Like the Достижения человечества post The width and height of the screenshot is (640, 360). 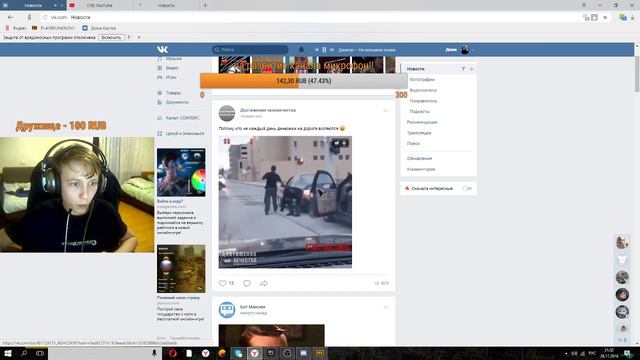point(222,283)
